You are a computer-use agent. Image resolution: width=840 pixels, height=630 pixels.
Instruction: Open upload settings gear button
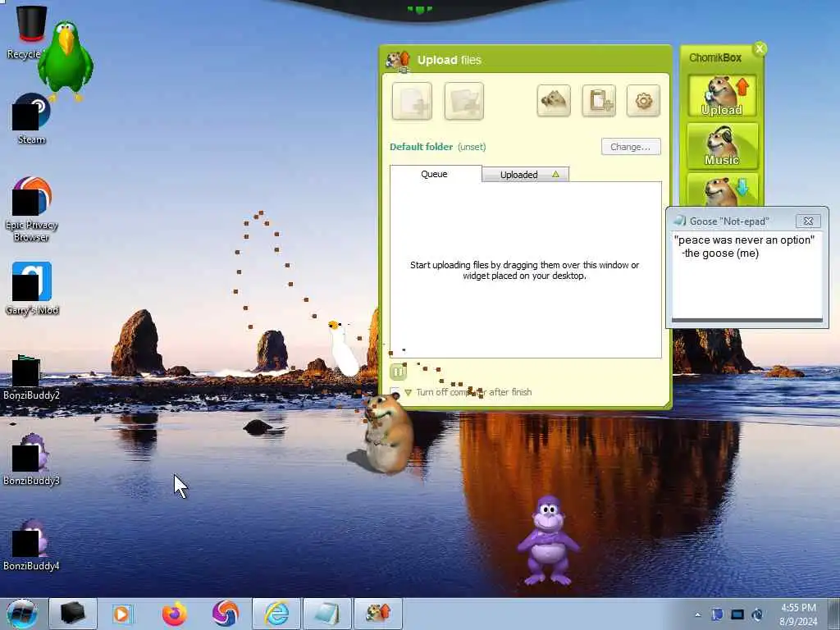pyautogui.click(x=643, y=100)
